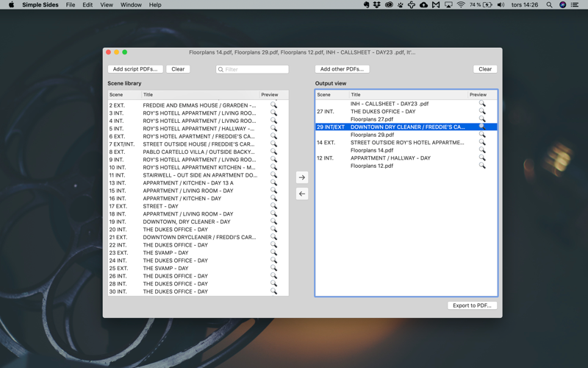Viewport: 588px width, 368px height.
Task: Export the output view to PDF
Action: 472,305
